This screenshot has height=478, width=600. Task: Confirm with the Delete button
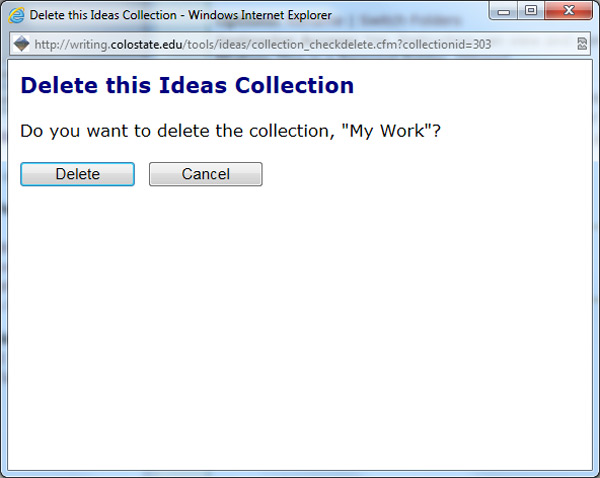coord(77,174)
